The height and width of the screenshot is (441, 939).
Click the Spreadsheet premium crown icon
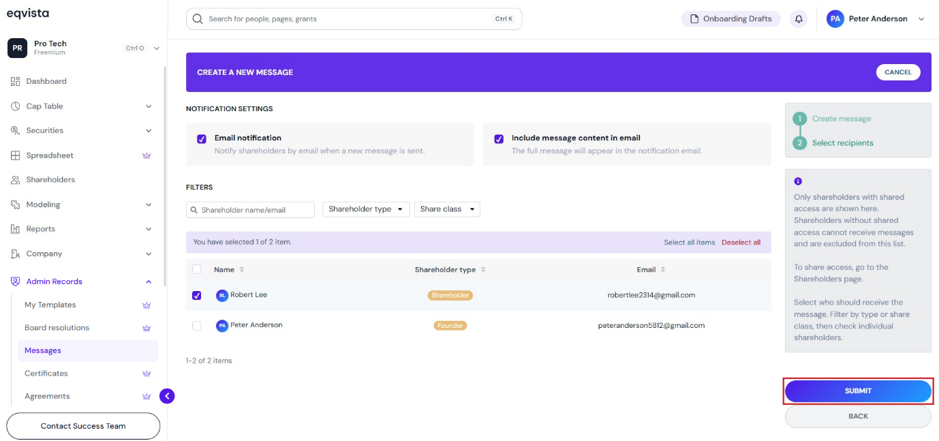click(146, 155)
